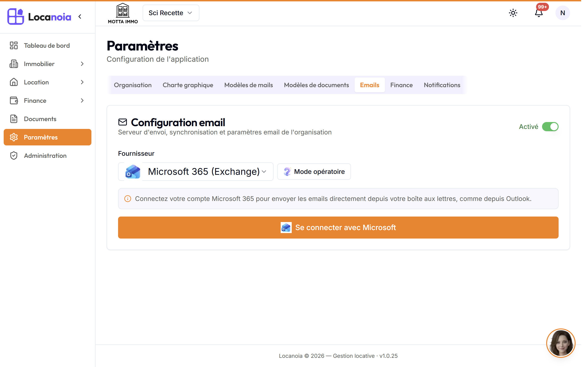Viewport: 588px width, 367px height.
Task: Go to Documents in the sidebar
Action: pos(47,119)
